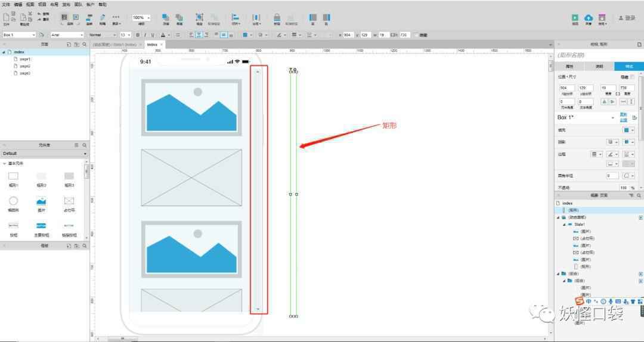
Task: Filter the outline panel icon
Action: (631, 196)
